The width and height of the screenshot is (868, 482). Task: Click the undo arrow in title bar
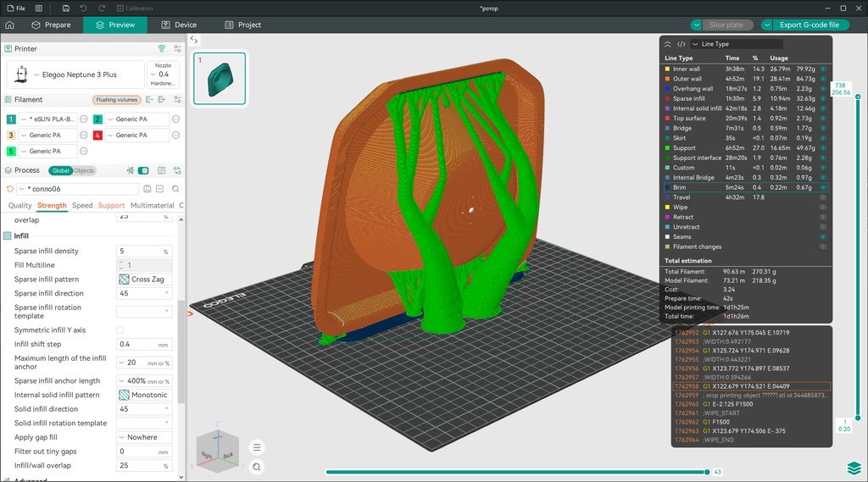click(x=83, y=8)
